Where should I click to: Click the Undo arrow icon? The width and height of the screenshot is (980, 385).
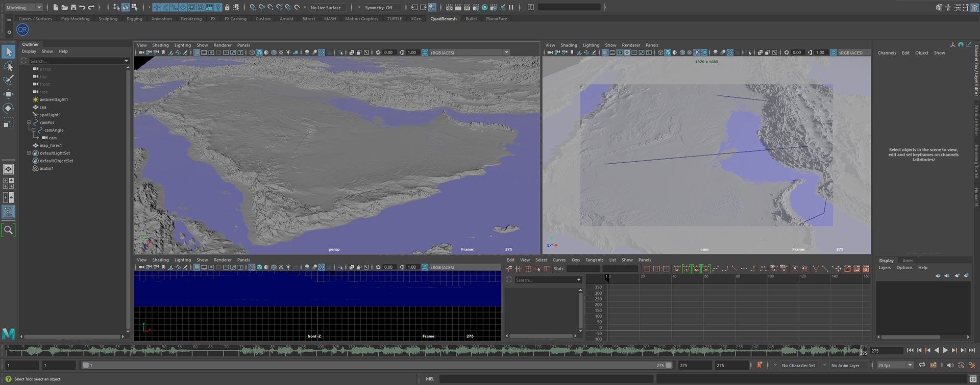coord(82,7)
